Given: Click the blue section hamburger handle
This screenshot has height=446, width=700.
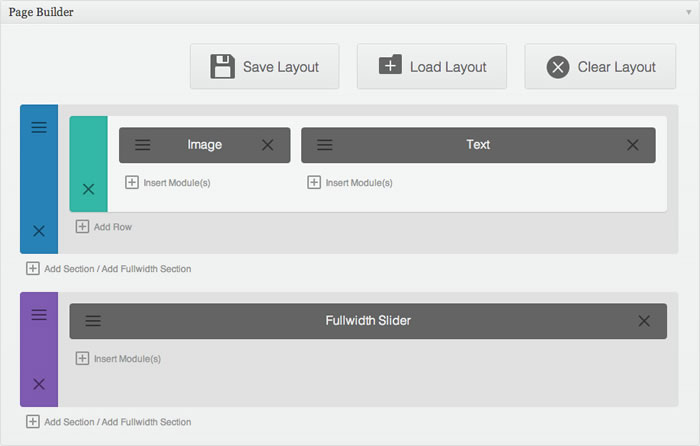Looking at the screenshot, I should (x=39, y=127).
